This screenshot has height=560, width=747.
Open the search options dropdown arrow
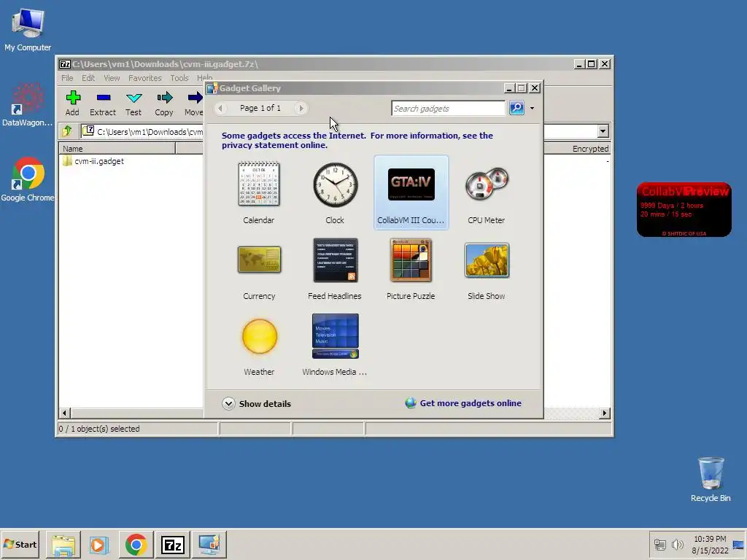[532, 108]
